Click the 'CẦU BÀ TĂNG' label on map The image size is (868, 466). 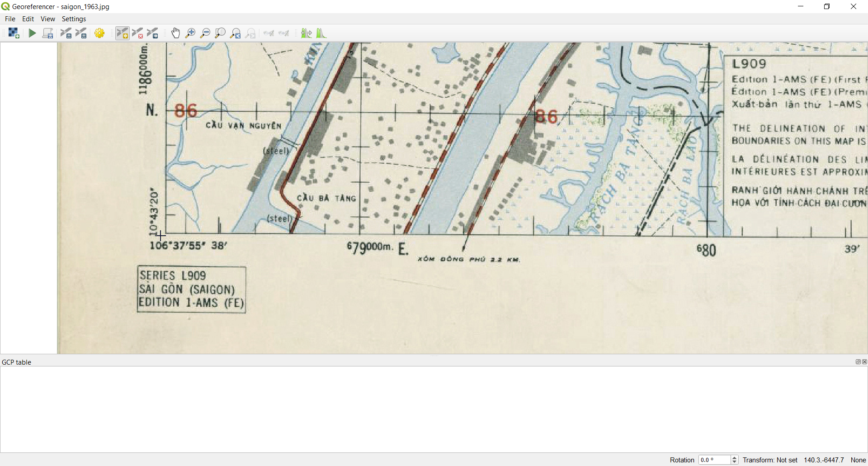pos(326,198)
